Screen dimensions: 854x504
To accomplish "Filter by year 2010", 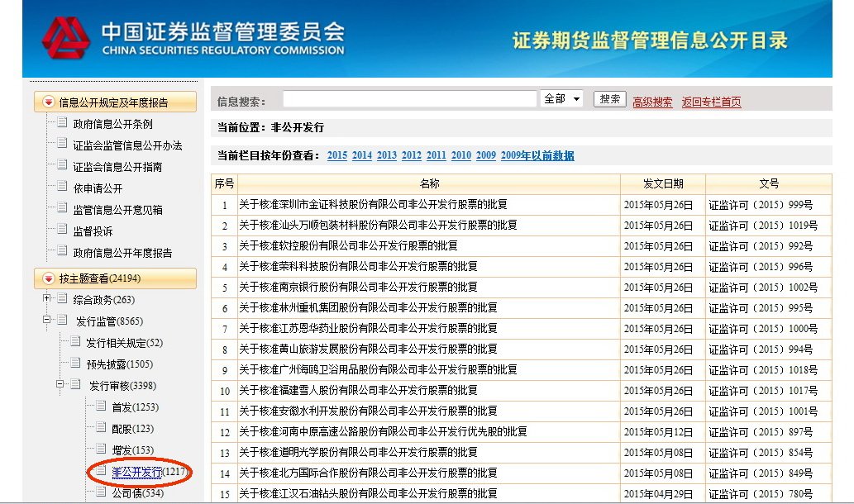I will (460, 155).
